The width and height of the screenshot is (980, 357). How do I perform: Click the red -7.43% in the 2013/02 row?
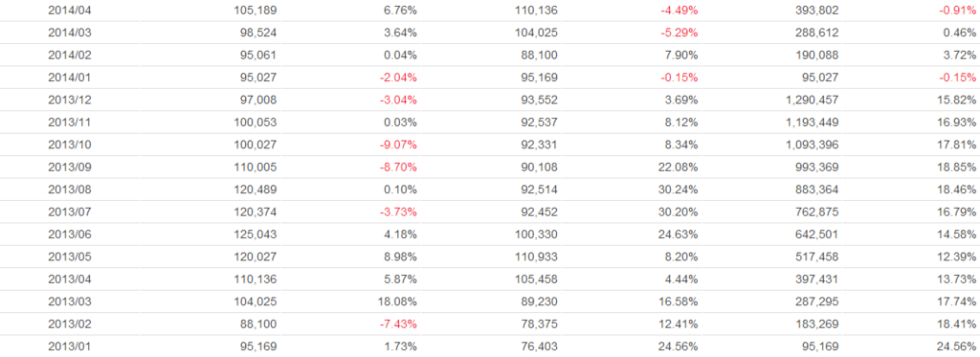(398, 325)
